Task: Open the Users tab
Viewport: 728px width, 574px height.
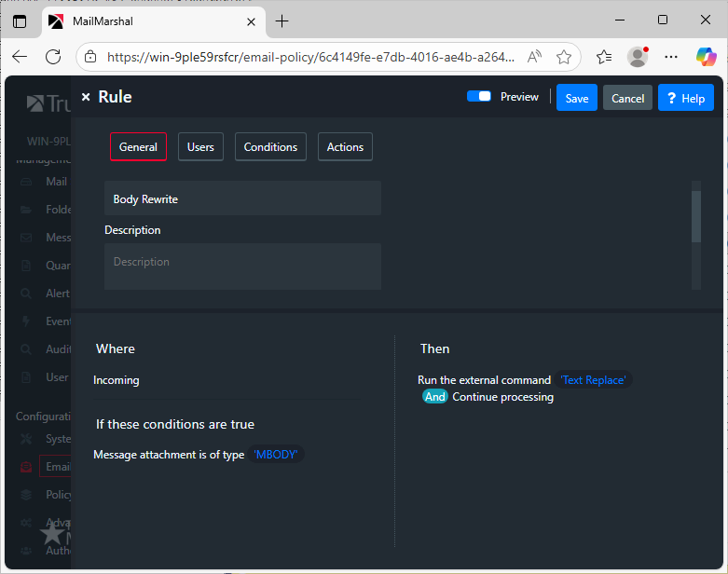Action: 200,147
